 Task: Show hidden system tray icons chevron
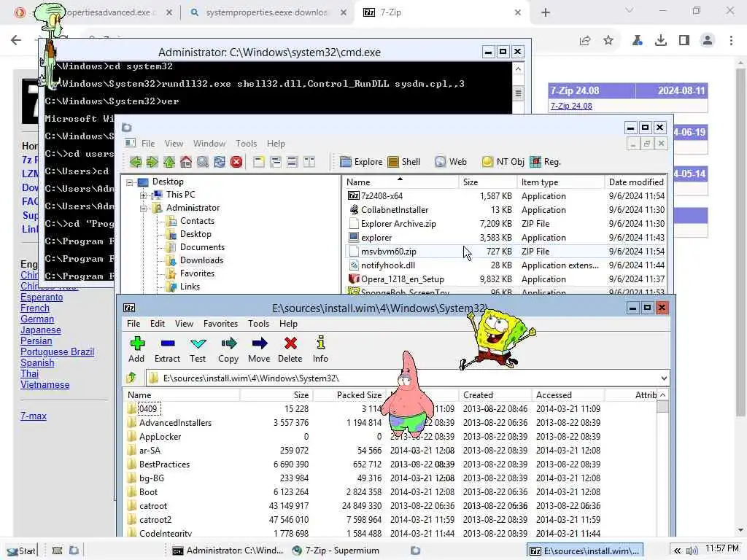pos(677,551)
